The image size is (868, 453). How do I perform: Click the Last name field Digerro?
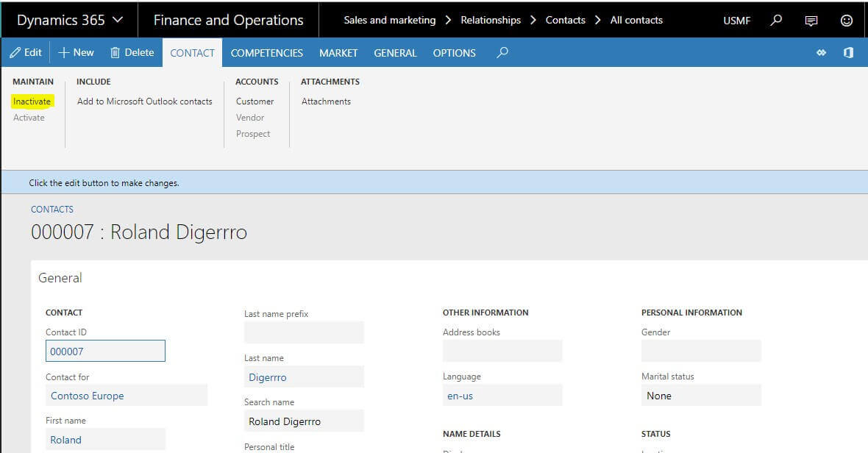[x=304, y=377]
